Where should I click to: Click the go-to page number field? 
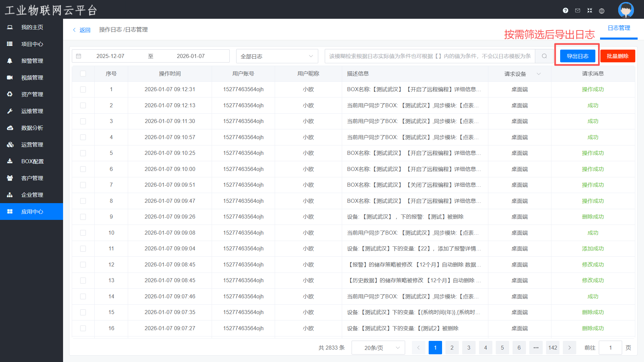tap(610, 348)
